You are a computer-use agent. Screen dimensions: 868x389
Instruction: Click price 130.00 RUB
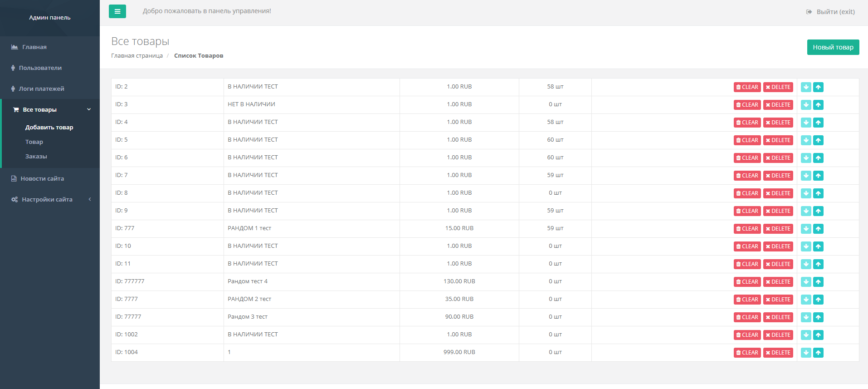tap(459, 281)
